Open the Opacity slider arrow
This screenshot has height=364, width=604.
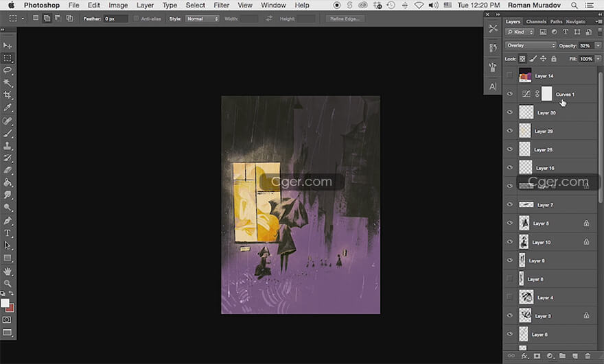point(599,45)
